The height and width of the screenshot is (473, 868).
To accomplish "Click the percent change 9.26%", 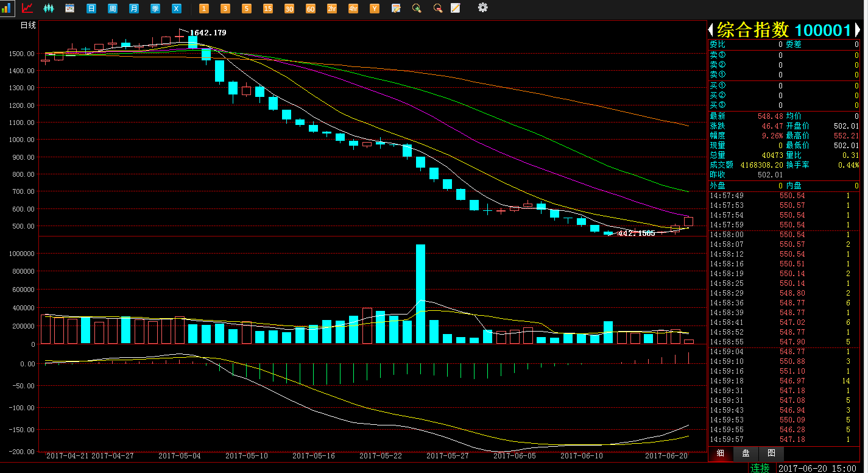I will [x=772, y=135].
